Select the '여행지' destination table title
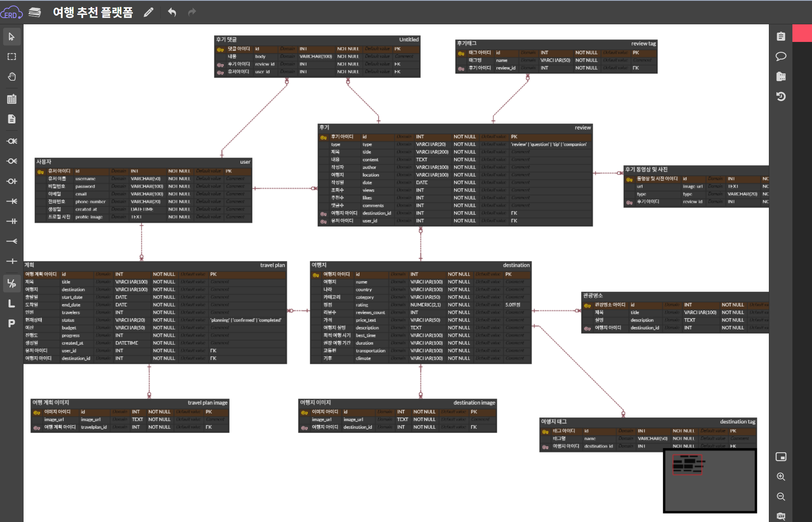This screenshot has width=812, height=522. click(x=319, y=265)
